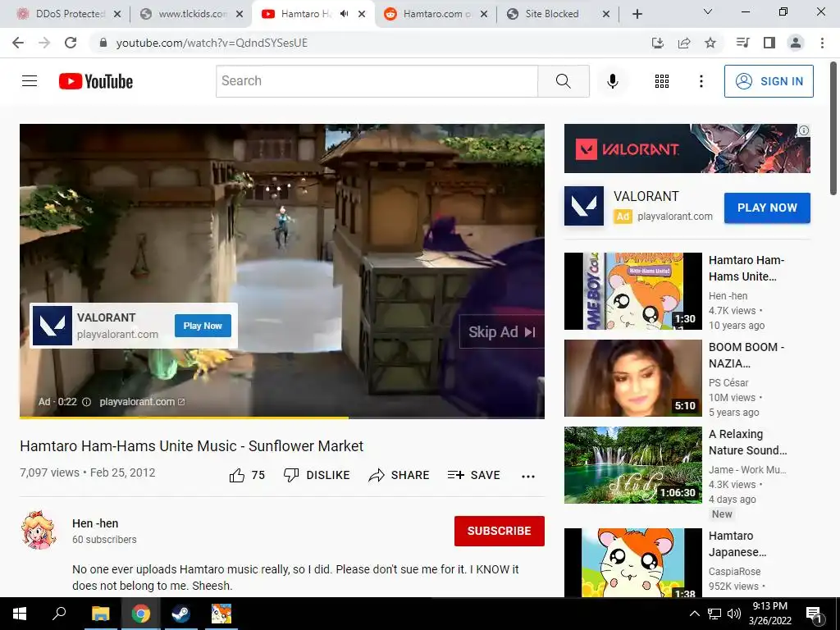Image resolution: width=840 pixels, height=630 pixels.
Task: Click the SIGN IN button
Action: coord(769,81)
